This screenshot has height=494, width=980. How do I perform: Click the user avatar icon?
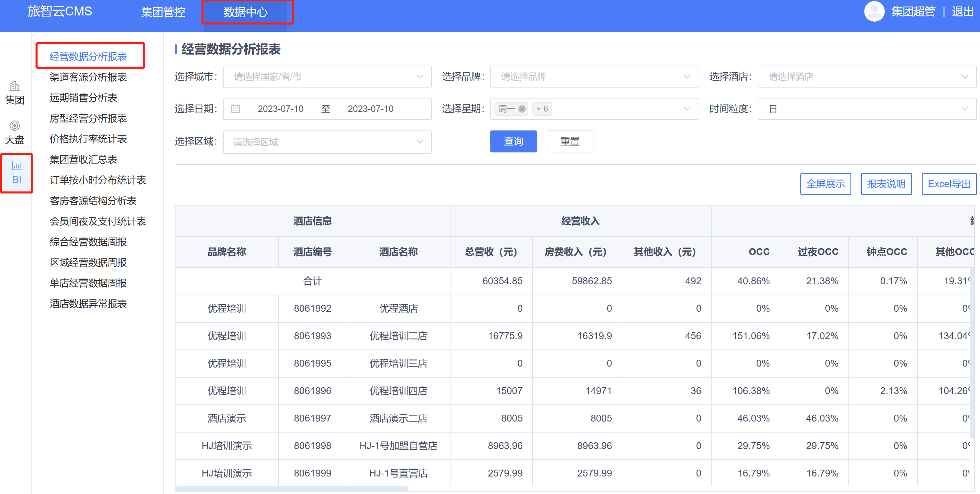tap(874, 11)
